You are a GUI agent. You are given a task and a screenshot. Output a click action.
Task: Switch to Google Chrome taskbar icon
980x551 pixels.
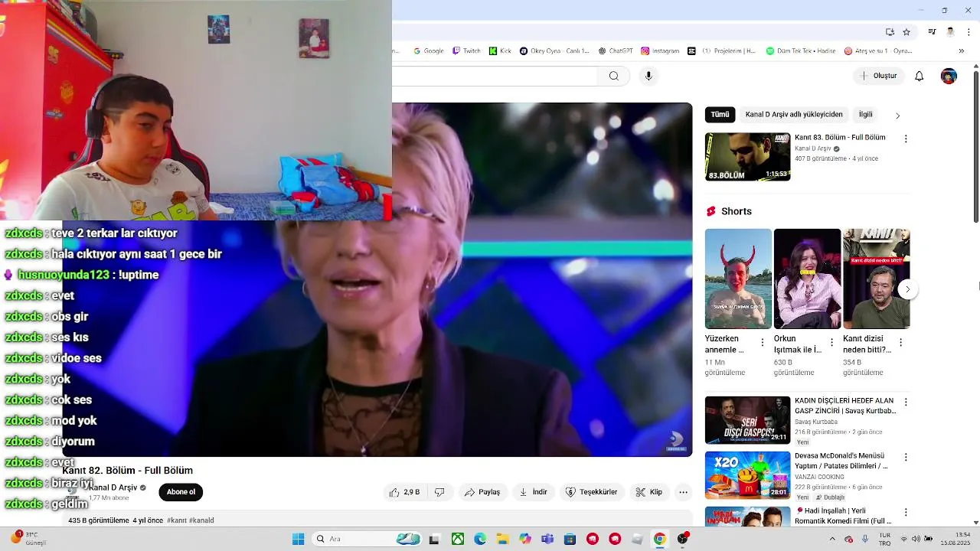point(659,539)
